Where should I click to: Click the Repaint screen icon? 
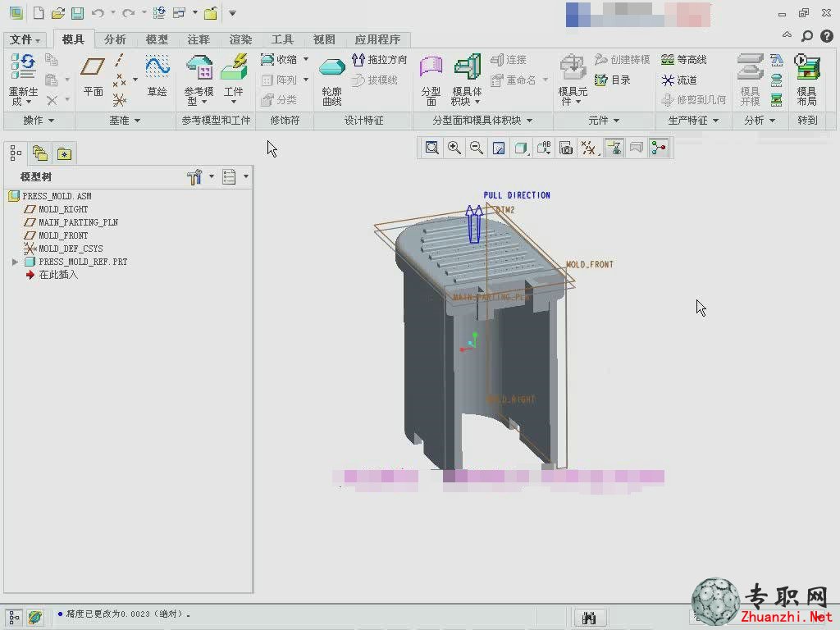499,148
